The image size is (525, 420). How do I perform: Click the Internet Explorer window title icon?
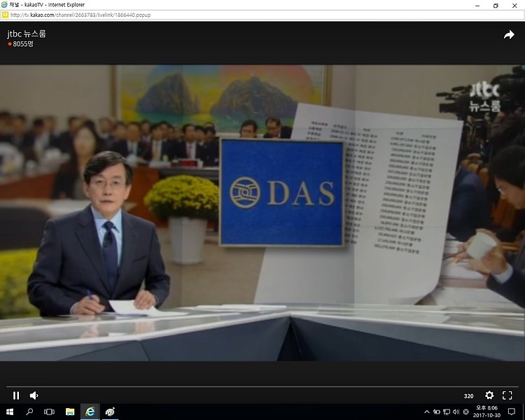click(4, 5)
